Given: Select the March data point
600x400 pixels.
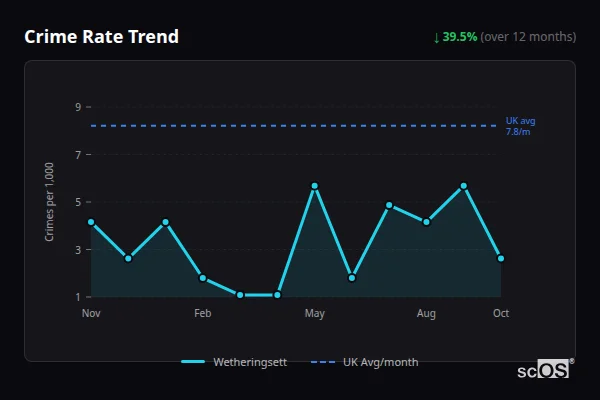Looking at the screenshot, I should (x=240, y=295).
